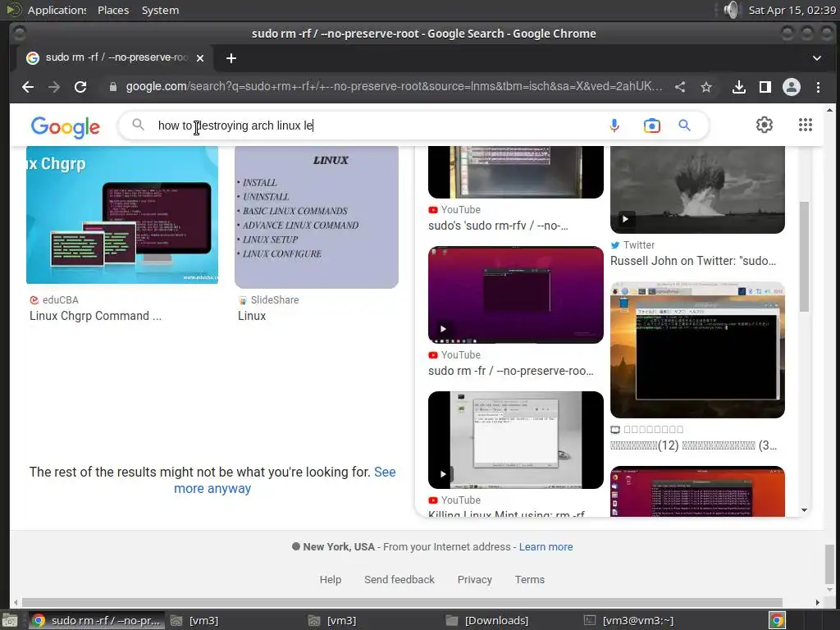
Task: Open the Places menu
Action: click(x=113, y=10)
